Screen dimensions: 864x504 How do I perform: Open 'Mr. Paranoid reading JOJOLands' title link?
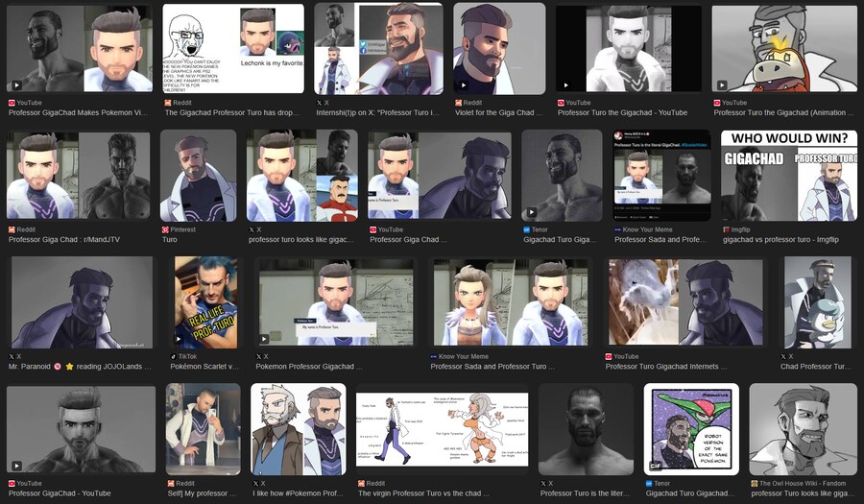point(80,367)
